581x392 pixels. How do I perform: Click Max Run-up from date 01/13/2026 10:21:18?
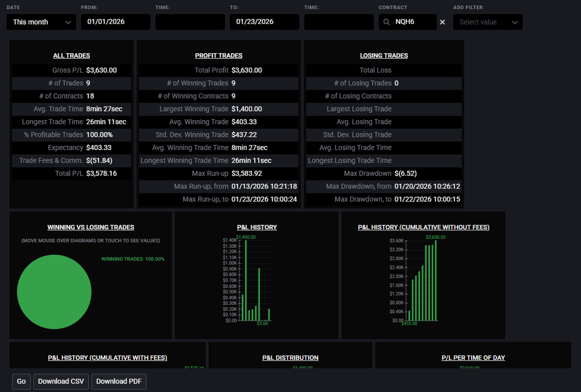(x=264, y=186)
